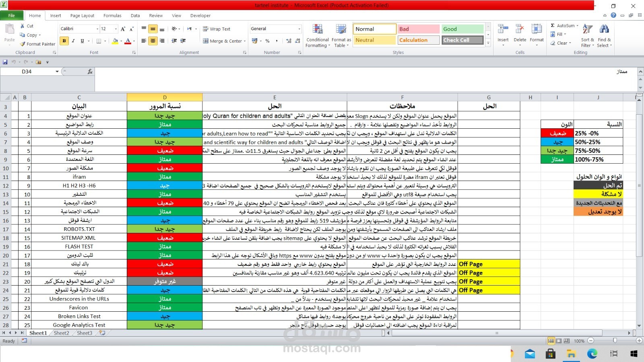
Task: Toggle Align Text Left
Action: click(x=144, y=41)
